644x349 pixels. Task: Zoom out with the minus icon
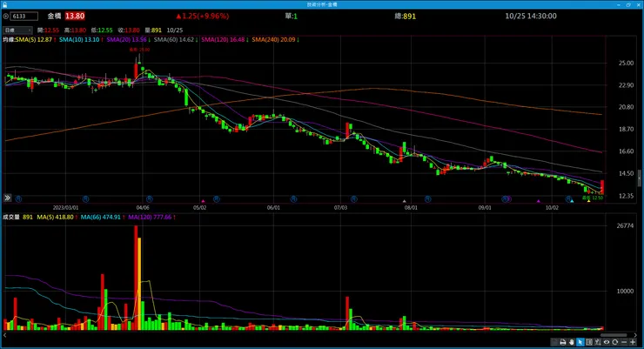(x=624, y=342)
